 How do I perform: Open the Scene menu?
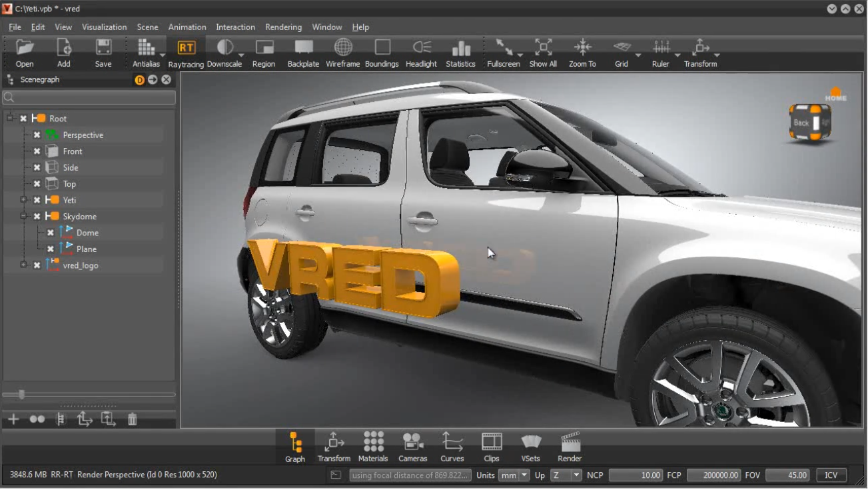tap(147, 27)
